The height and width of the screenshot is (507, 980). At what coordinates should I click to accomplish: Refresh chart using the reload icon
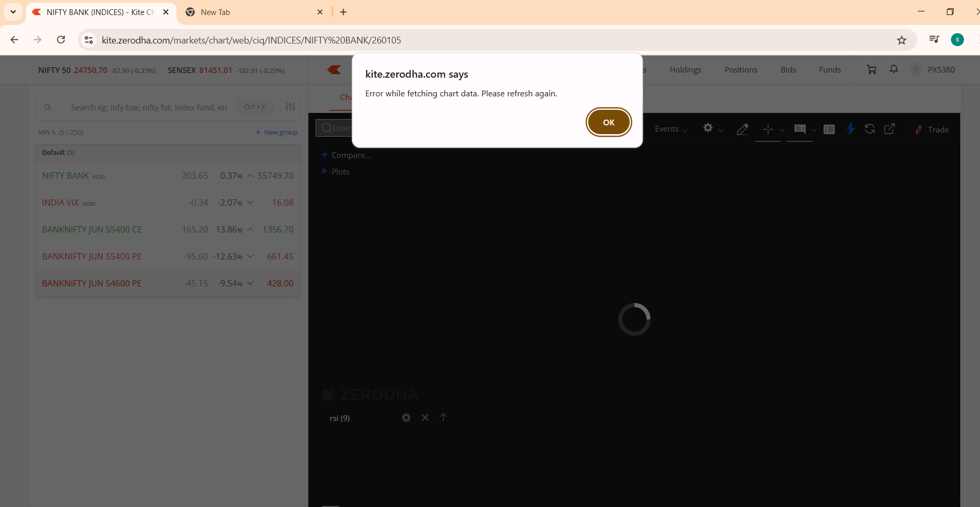click(870, 129)
